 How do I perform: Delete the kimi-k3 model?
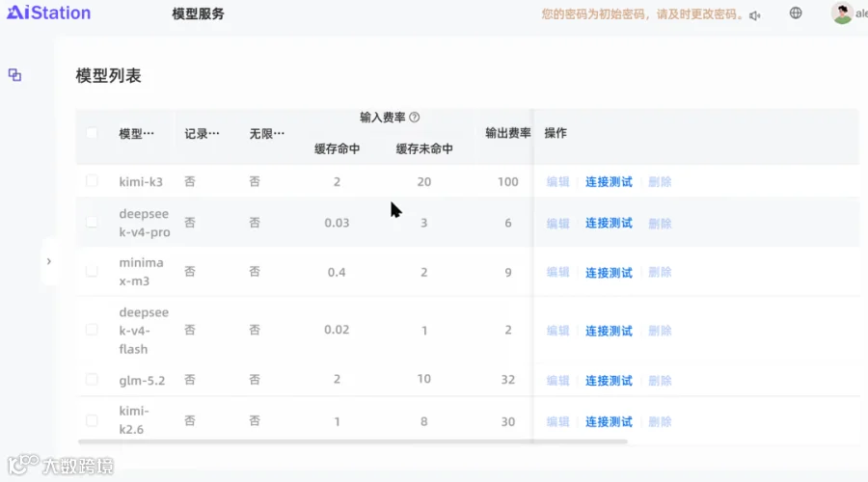point(660,181)
